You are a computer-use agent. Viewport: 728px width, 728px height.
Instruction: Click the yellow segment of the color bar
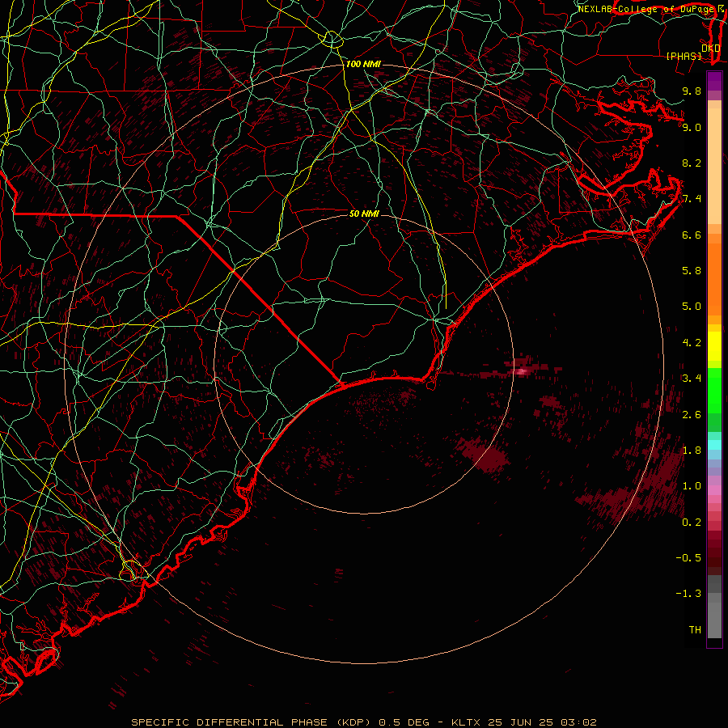tap(714, 346)
